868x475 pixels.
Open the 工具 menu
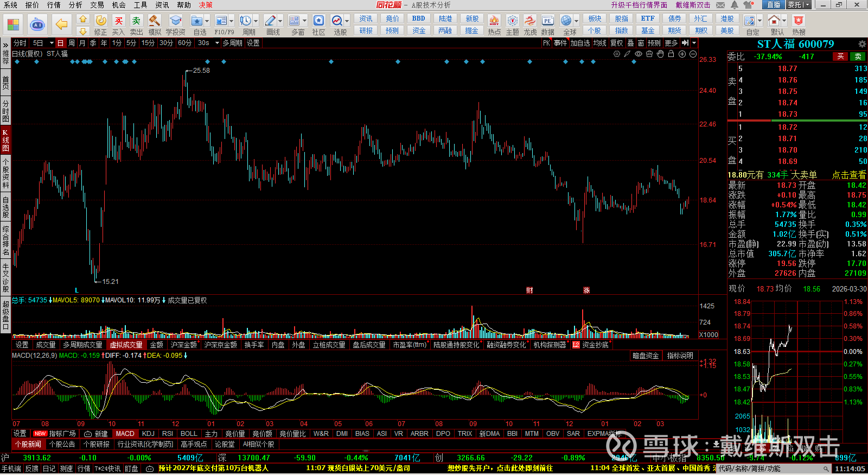tap(141, 5)
